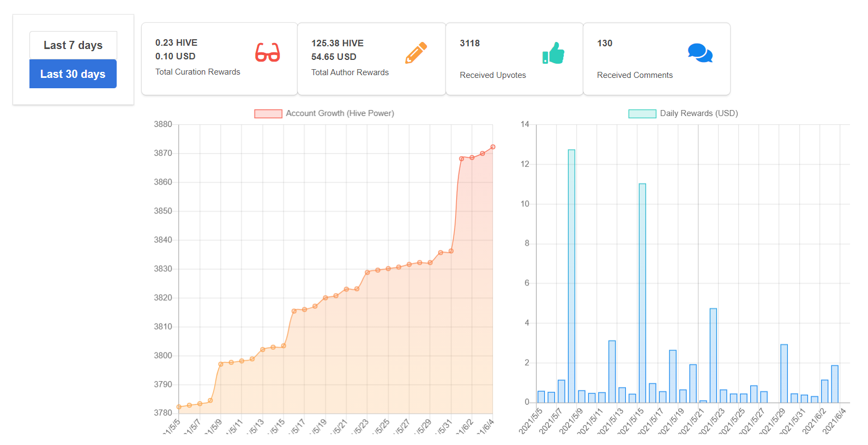Click the green thumbs-up upvotes icon

(553, 53)
